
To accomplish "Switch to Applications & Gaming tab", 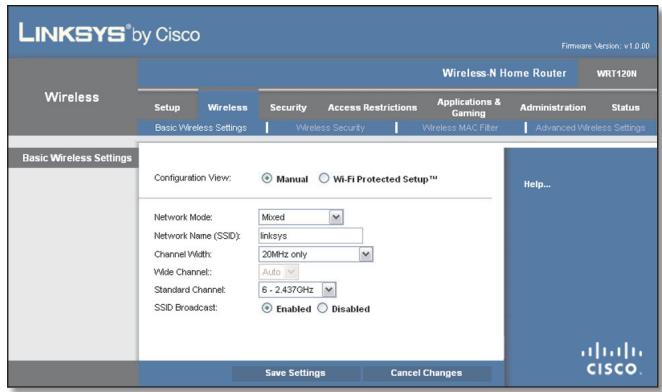I will 469,107.
